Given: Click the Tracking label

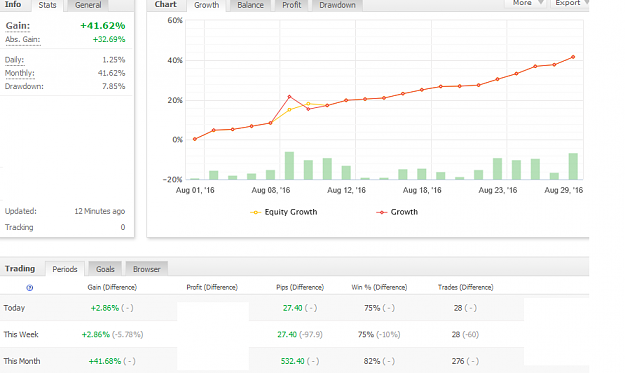Looking at the screenshot, I should pyautogui.click(x=19, y=227).
